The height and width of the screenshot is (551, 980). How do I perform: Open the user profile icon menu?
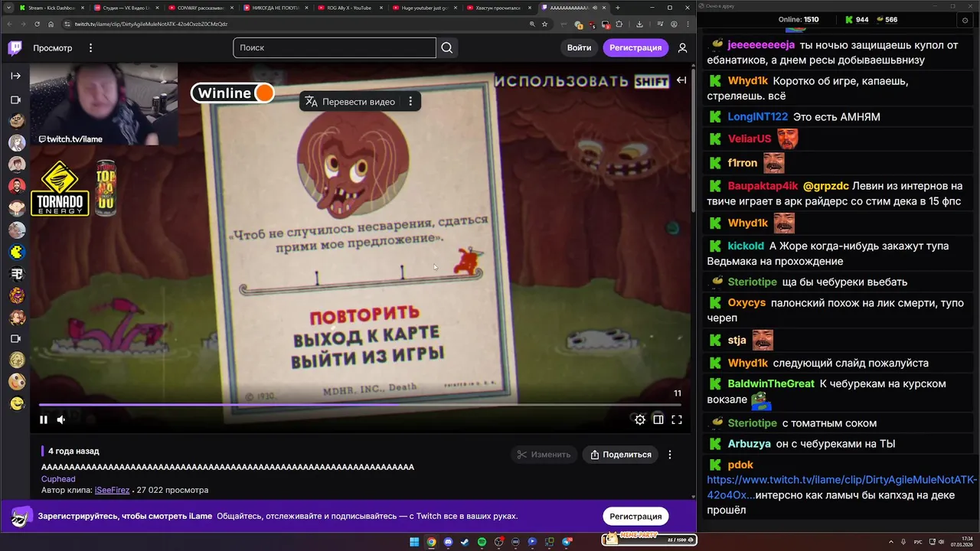point(683,47)
